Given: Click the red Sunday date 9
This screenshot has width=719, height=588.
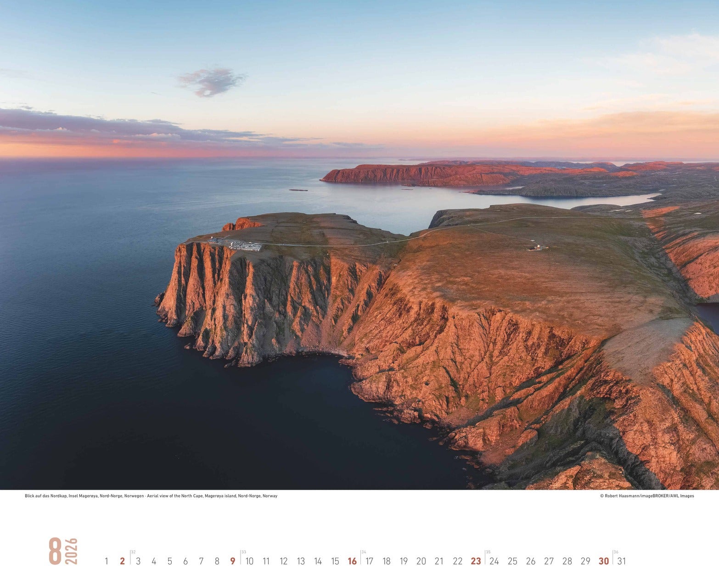Looking at the screenshot, I should coord(233,561).
